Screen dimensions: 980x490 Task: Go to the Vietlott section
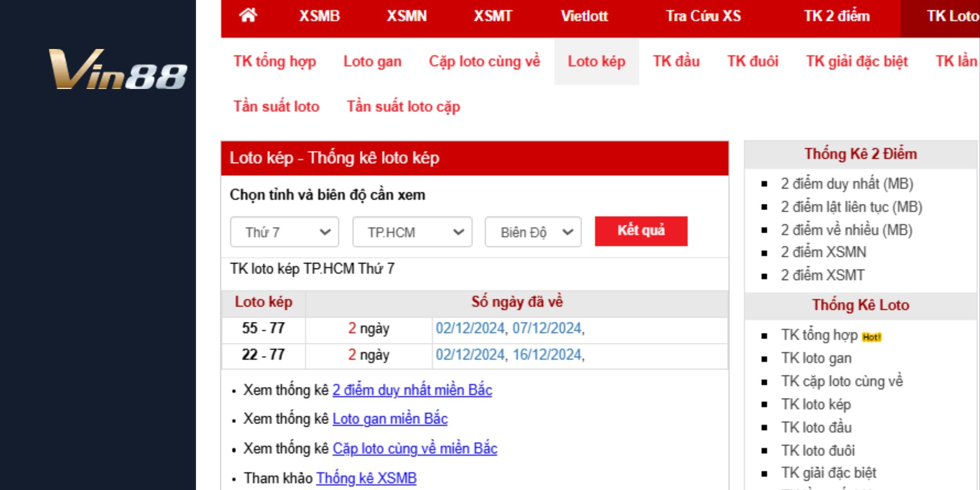pyautogui.click(x=584, y=16)
